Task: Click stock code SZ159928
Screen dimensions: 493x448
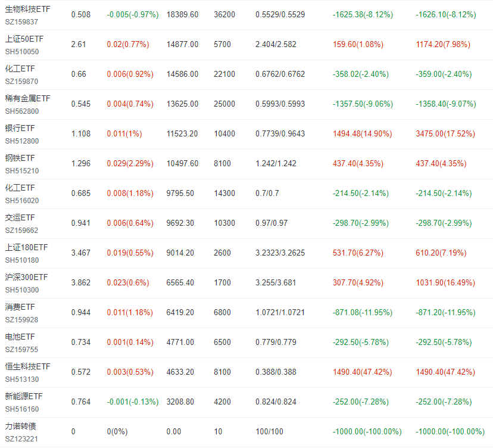Action: (21, 320)
